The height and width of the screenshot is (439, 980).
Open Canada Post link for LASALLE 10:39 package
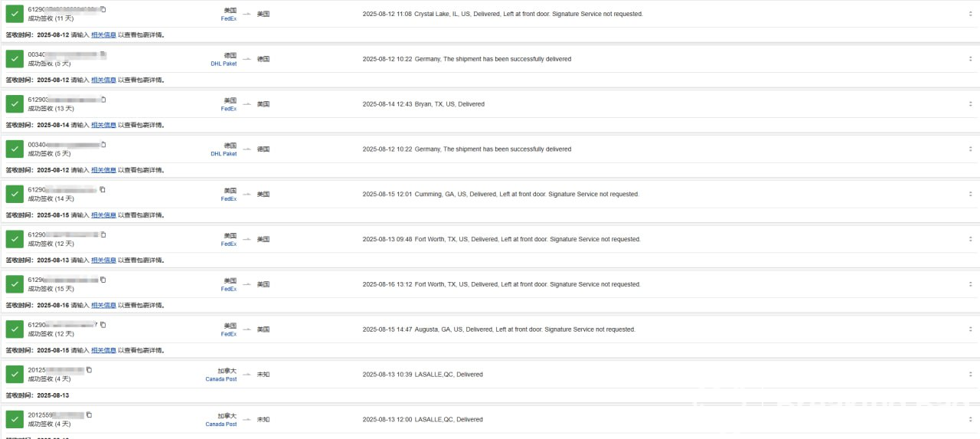click(221, 379)
